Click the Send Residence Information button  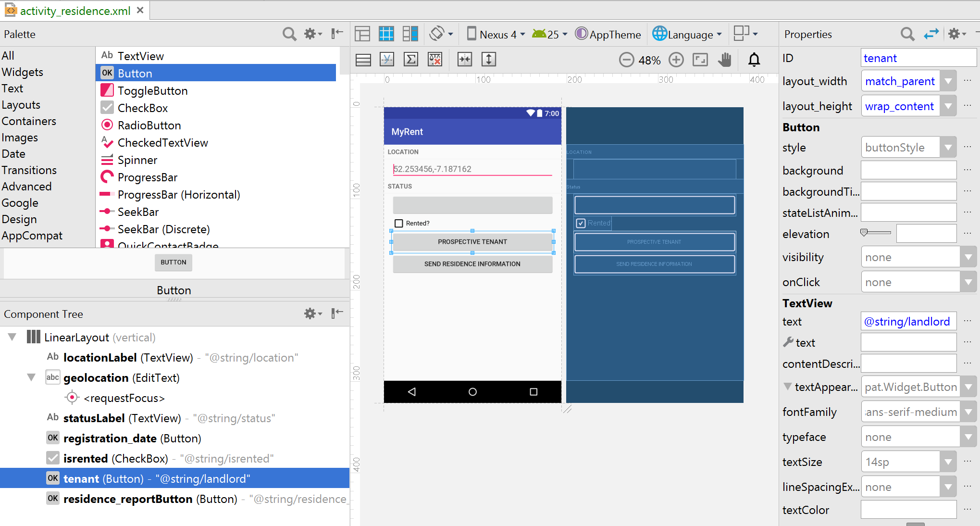472,264
